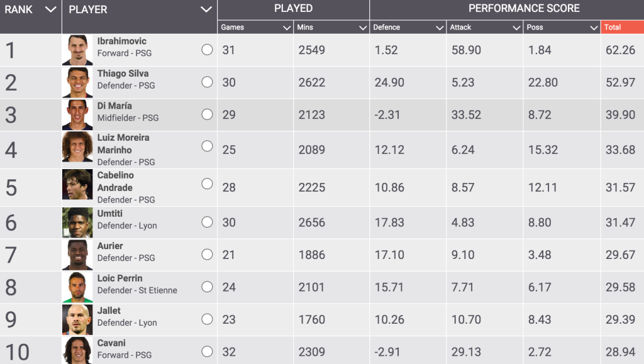Open Jallet's player photo

click(77, 320)
